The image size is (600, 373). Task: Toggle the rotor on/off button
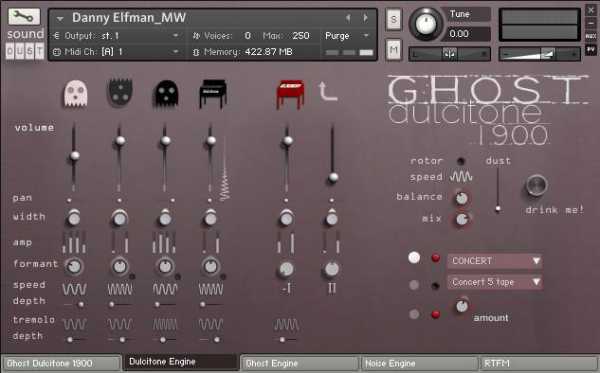click(x=461, y=161)
